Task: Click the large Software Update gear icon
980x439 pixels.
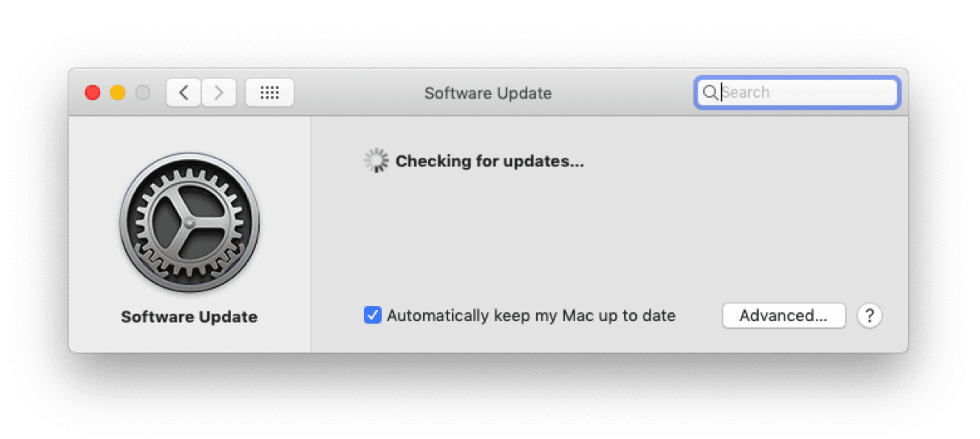Action: [190, 222]
